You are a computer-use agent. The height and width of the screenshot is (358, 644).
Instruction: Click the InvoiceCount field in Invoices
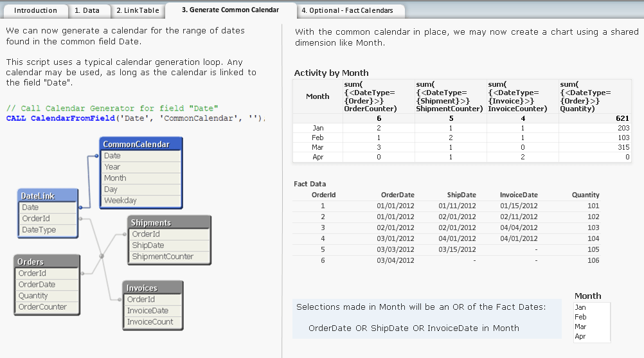(153, 322)
